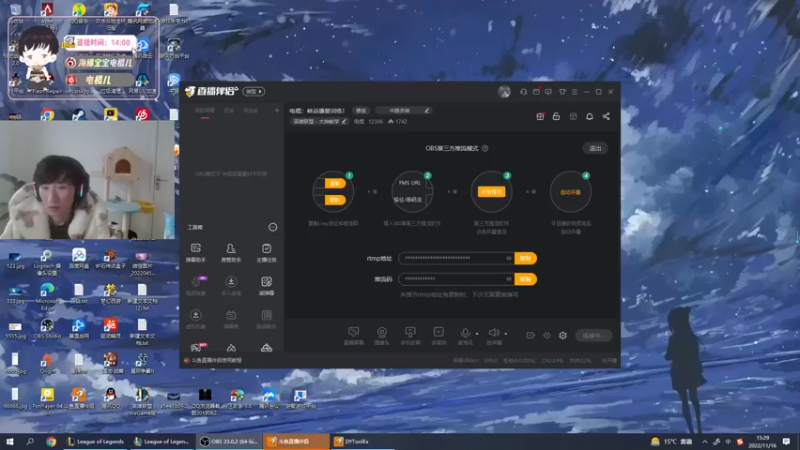Image resolution: width=800 pixels, height=450 pixels.
Task: Select the third scene tab in left panel
Action: tap(251, 111)
